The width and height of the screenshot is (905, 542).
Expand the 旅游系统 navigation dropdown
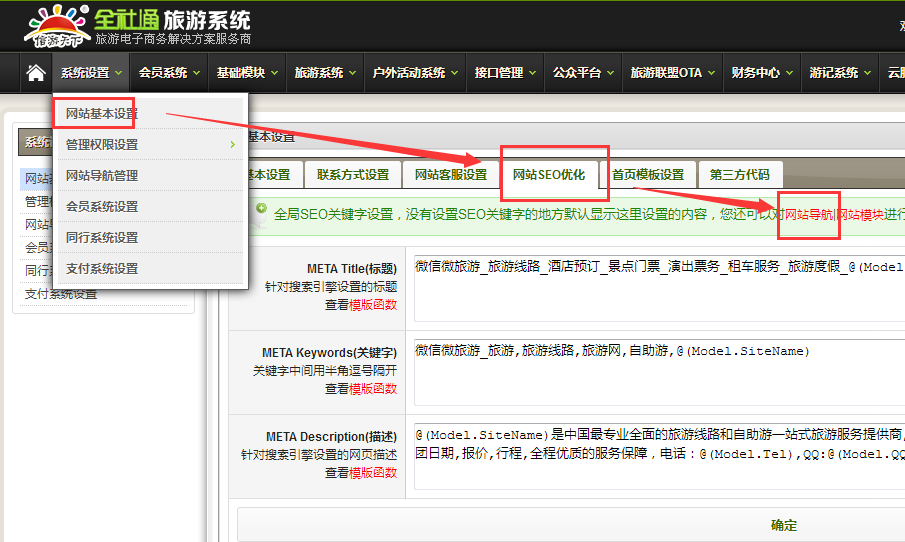[x=325, y=73]
